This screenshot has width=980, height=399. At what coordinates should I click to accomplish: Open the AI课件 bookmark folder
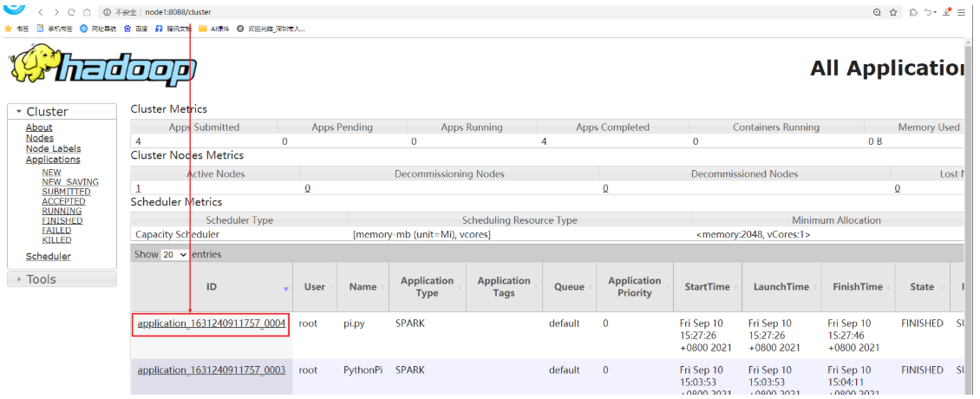pos(213,29)
